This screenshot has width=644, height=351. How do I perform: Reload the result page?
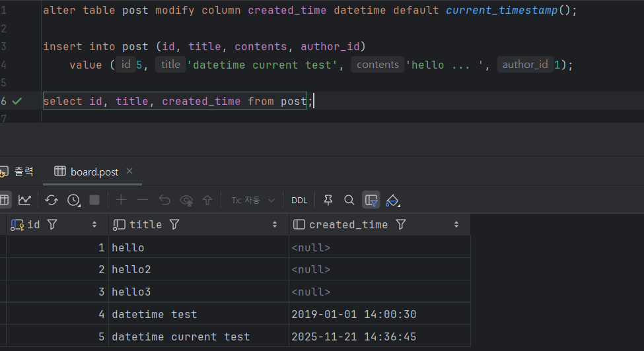click(52, 200)
